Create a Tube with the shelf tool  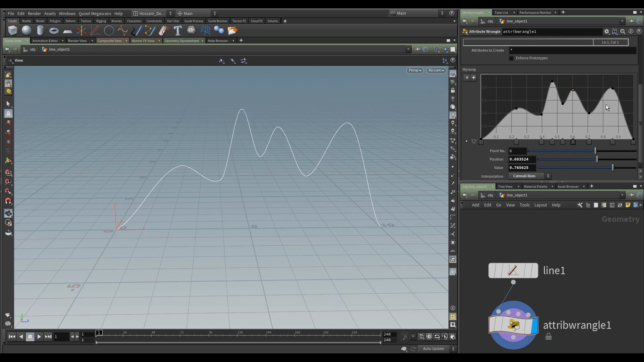coord(40,30)
